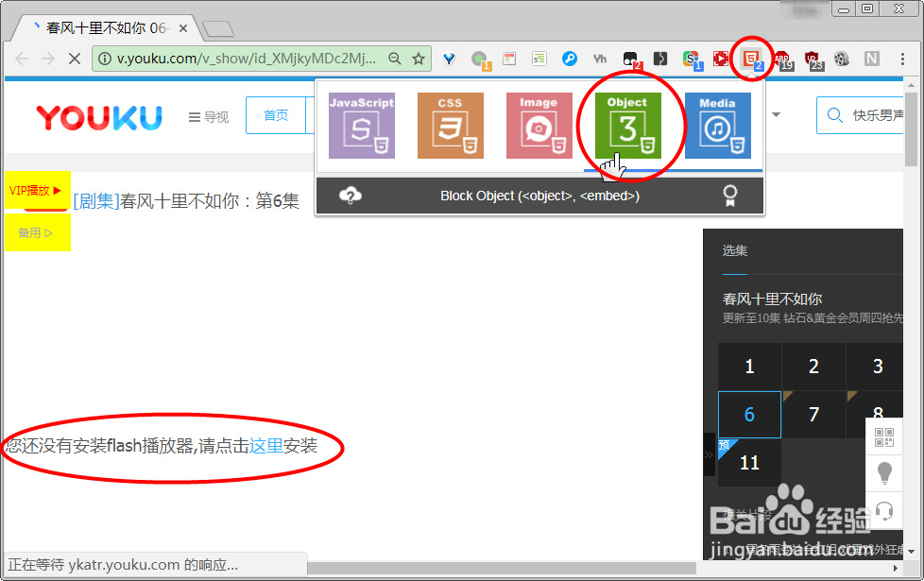Select episode 3 in the episode list
This screenshot has height=581, width=924.
point(876,367)
